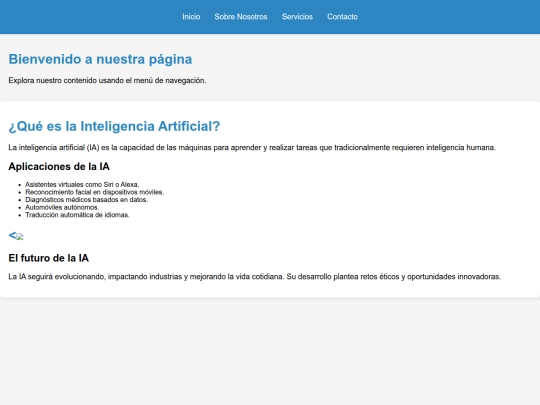The image size is (540, 405).
Task: Select the Aplicaciones de la IA subheading
Action: pyautogui.click(x=59, y=166)
